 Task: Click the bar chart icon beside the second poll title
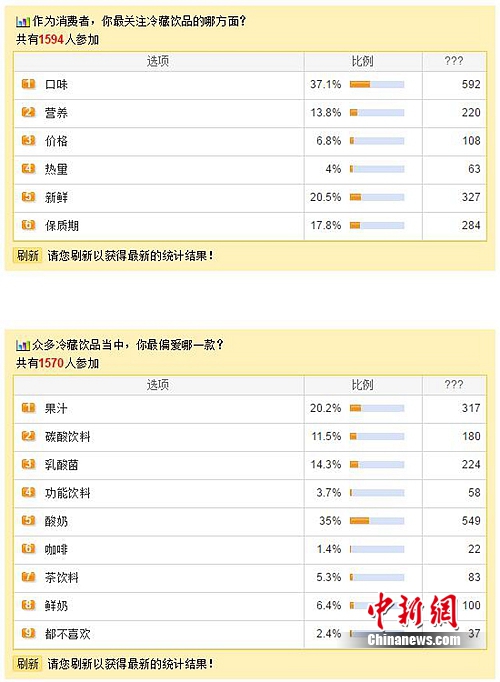(23, 345)
